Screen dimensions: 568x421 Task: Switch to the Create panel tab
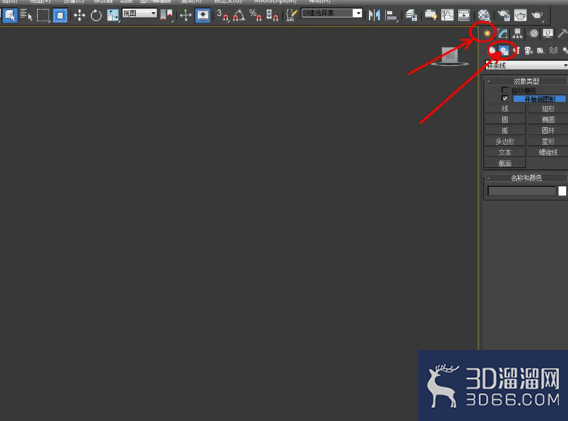point(487,33)
